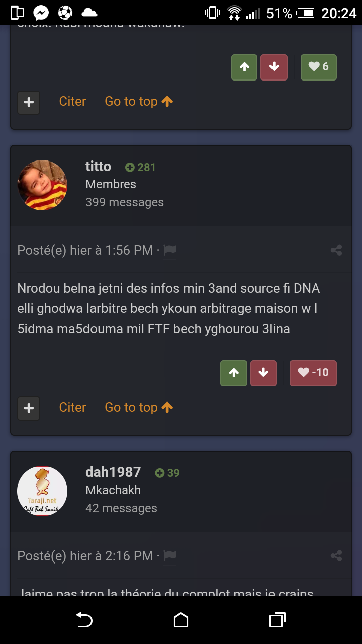
Task: Click Citer under titto's post
Action: [x=72, y=407]
